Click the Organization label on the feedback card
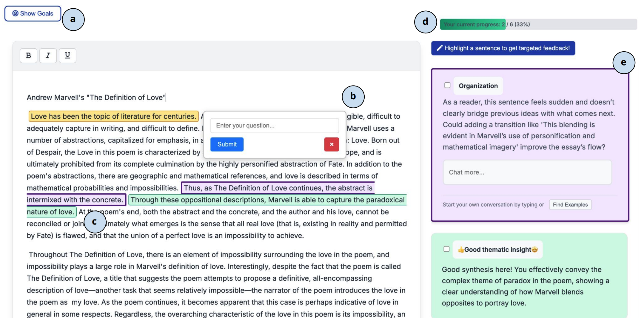This screenshot has width=644, height=331. pos(478,86)
